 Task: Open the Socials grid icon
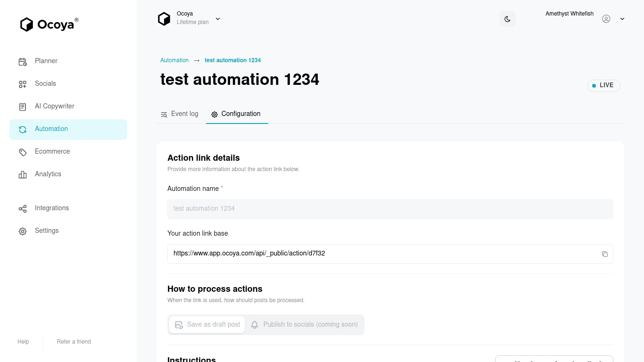click(23, 84)
